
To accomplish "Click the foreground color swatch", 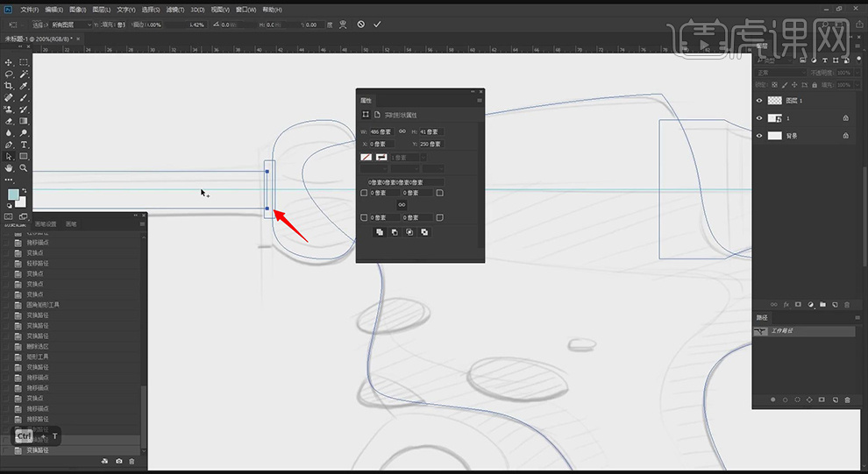I will point(14,195).
